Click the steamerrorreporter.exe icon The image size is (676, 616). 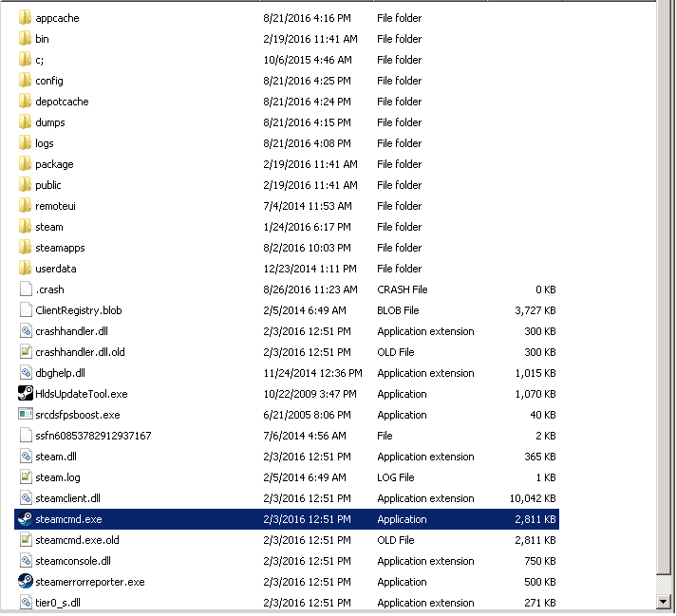point(25,582)
